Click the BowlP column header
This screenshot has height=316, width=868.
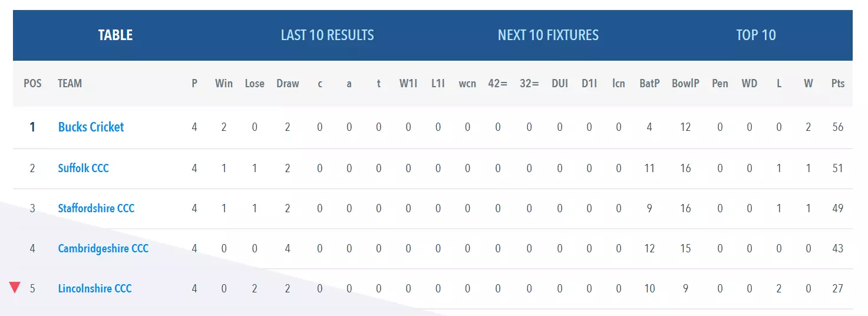click(x=685, y=83)
